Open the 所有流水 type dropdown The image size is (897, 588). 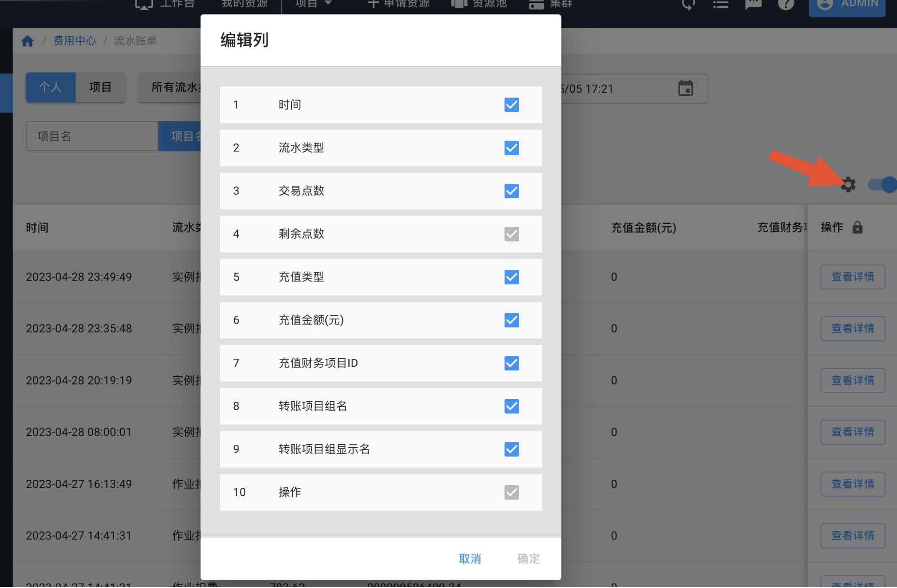pyautogui.click(x=169, y=88)
